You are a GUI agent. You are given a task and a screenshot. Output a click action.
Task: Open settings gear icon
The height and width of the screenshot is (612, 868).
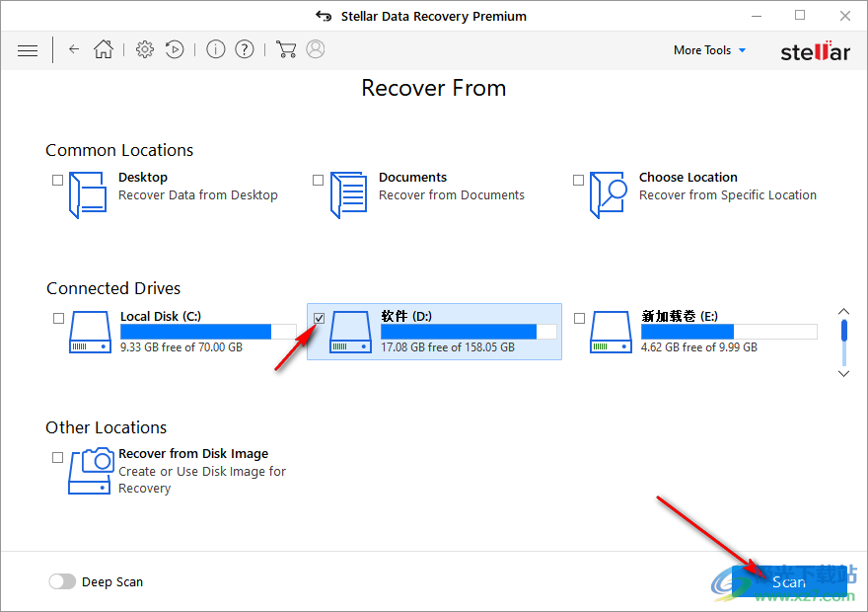[x=145, y=49]
